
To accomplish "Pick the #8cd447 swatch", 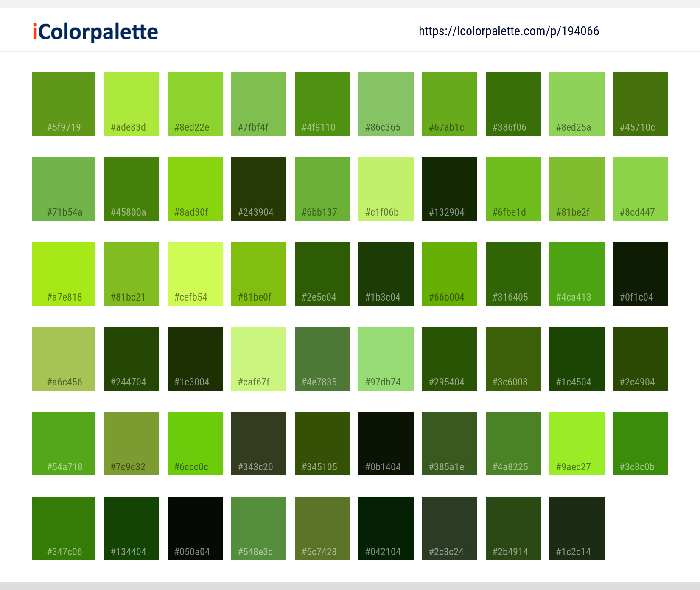I will 641,189.
